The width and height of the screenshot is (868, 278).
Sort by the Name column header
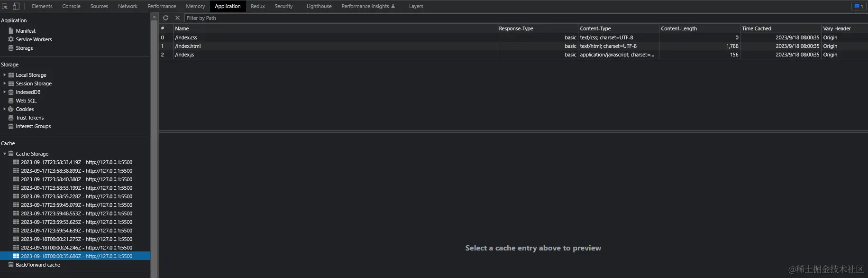click(x=335, y=28)
